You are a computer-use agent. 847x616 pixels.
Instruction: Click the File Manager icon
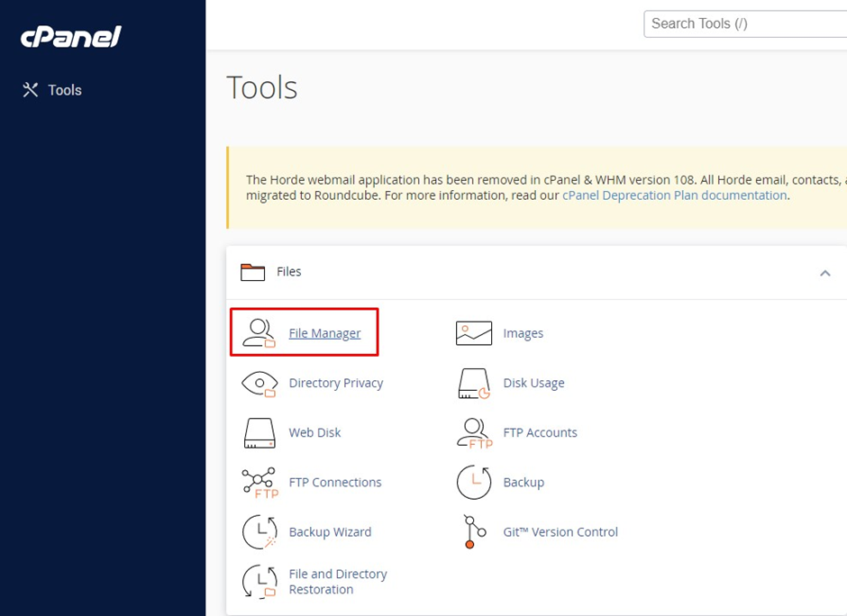(x=259, y=332)
